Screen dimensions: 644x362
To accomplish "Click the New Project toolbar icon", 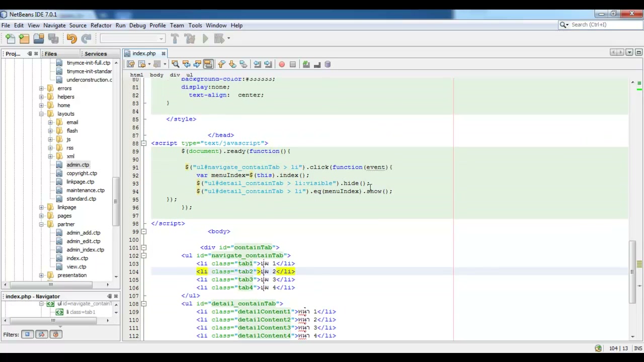I will tap(24, 38).
